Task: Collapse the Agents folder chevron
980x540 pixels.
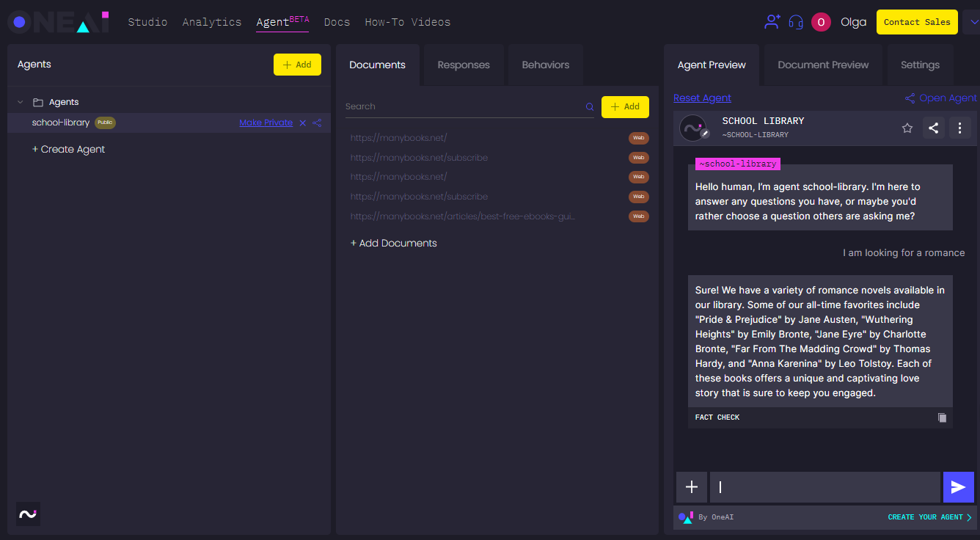Action: [x=20, y=102]
